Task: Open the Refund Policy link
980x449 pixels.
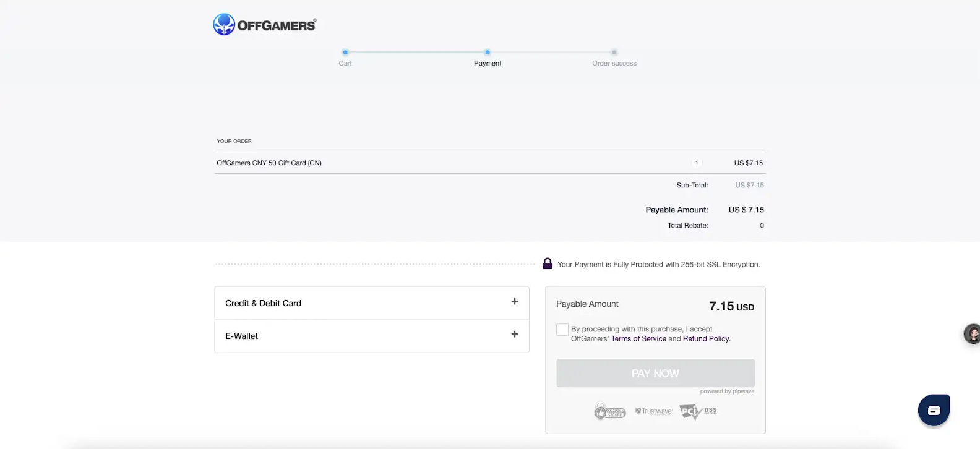Action: (706, 339)
